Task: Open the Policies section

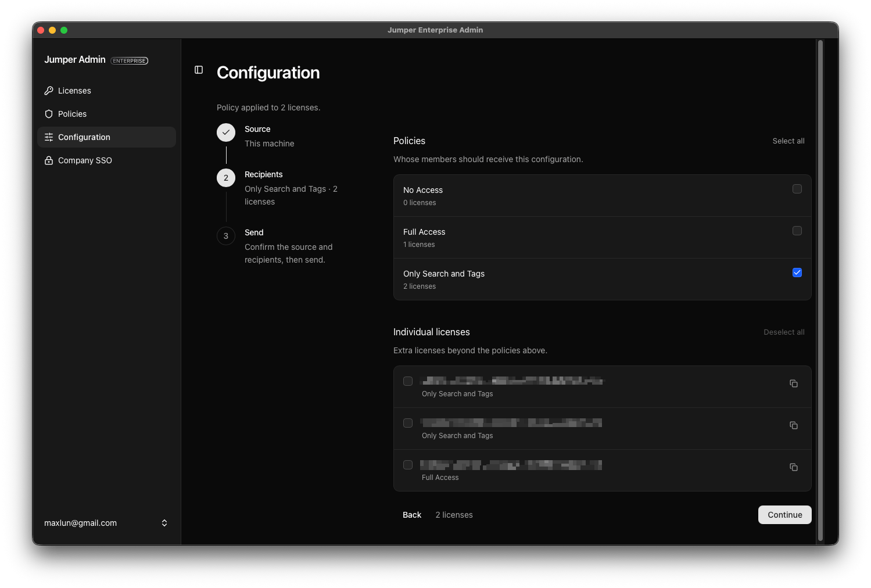Action: 106,114
